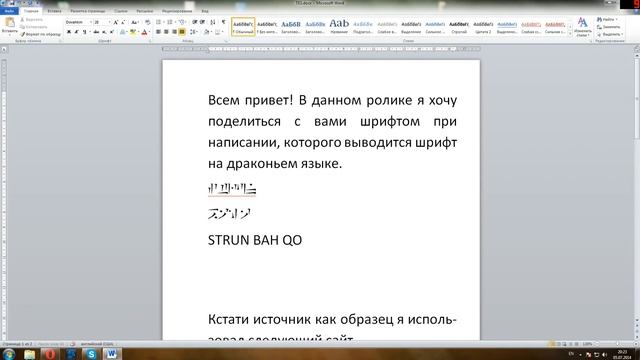Apply the Quote 2 (Цитата 2) style

click(x=483, y=27)
